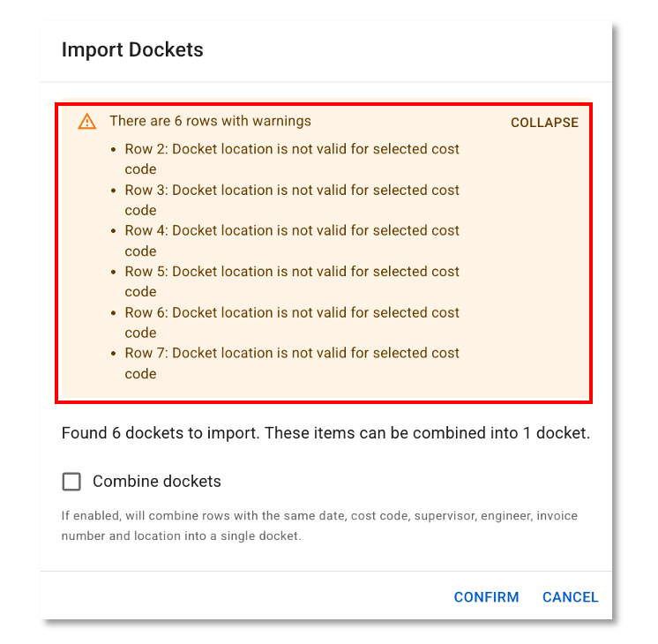Viewport: 658px width, 644px height.
Task: Click the 'Combine dockets' checkbox label
Action: pyautogui.click(x=156, y=482)
